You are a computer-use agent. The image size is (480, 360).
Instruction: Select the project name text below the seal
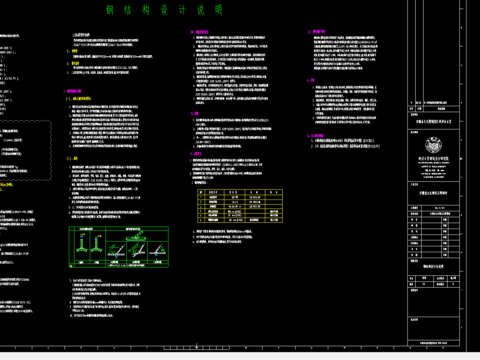point(433,193)
